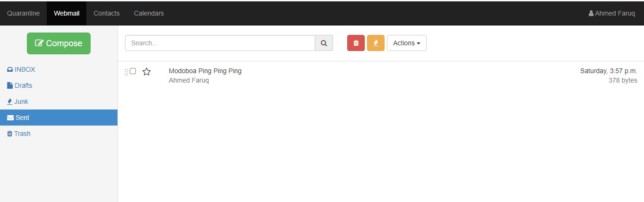Click the drag handle beside email checkbox
This screenshot has width=644, height=202.
126,72
